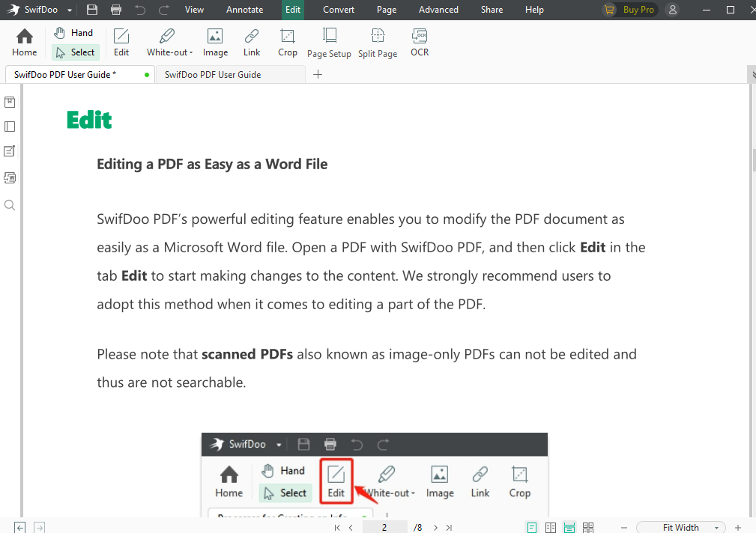The width and height of the screenshot is (756, 533).
Task: Click the embedded SwifDoo toolbar screenshot image
Action: pyautogui.click(x=375, y=475)
